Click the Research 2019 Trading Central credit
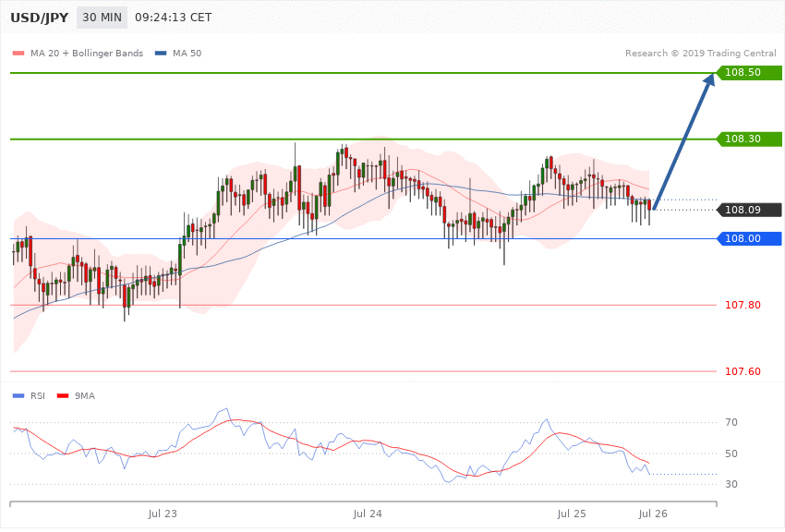The image size is (785, 532). coord(700,53)
